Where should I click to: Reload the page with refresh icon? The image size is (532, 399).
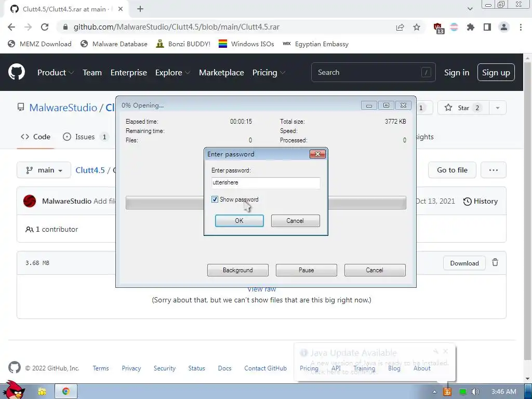point(45,27)
